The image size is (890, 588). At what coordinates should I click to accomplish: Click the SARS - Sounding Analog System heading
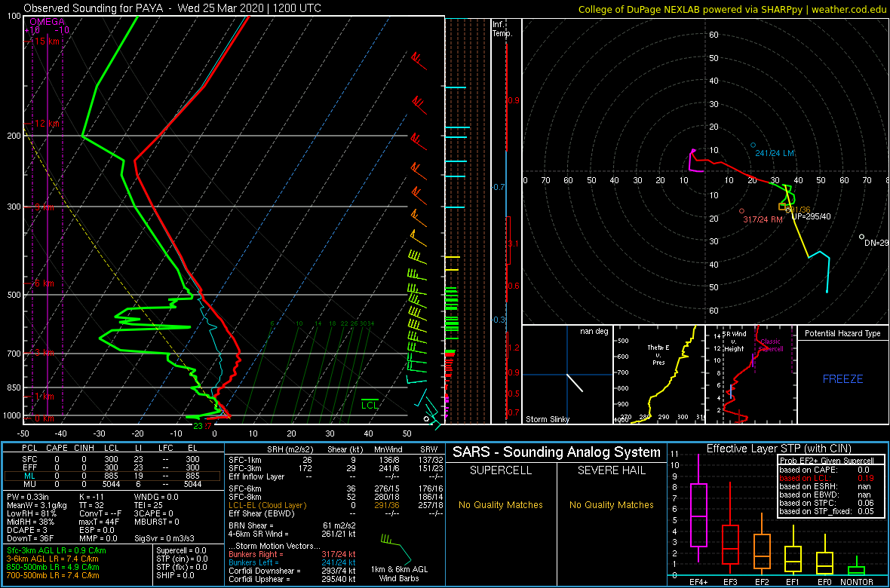click(x=557, y=452)
